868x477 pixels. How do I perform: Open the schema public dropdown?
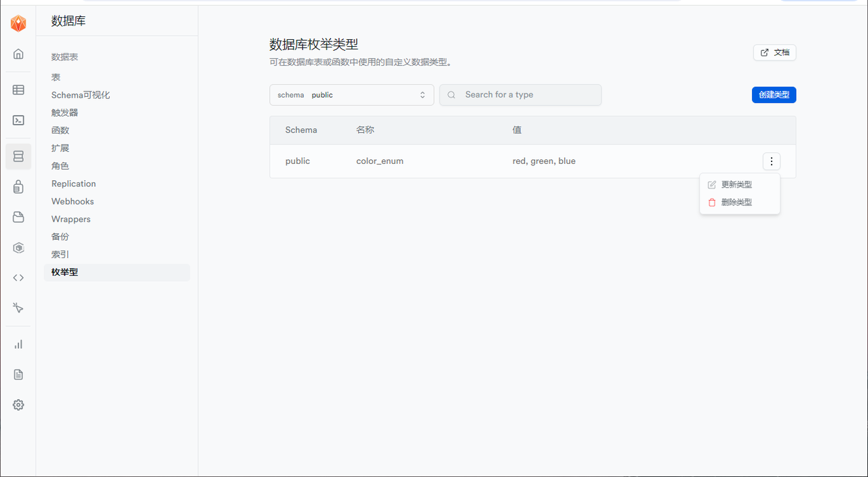coord(351,95)
